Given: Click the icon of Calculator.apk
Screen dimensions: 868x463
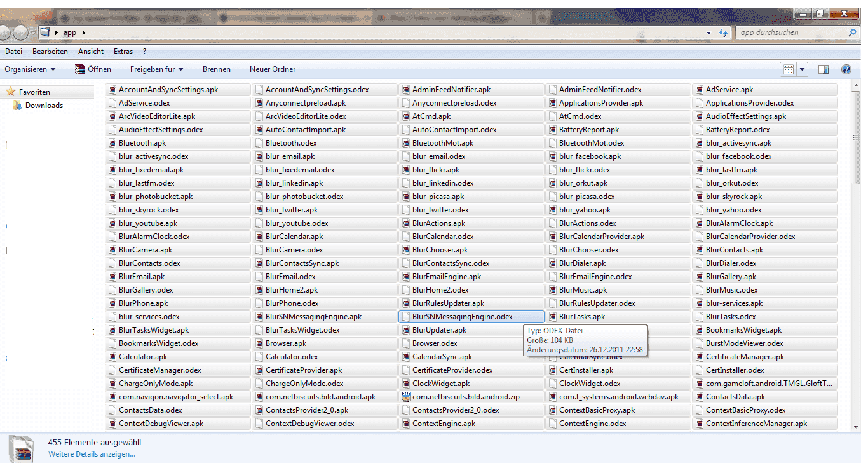Looking at the screenshot, I should (112, 357).
